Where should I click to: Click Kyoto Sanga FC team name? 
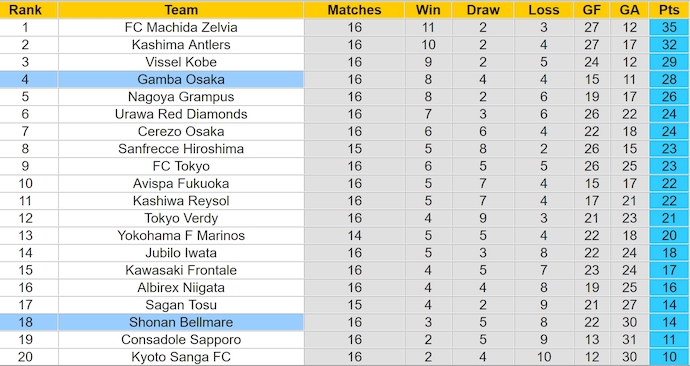point(181,357)
